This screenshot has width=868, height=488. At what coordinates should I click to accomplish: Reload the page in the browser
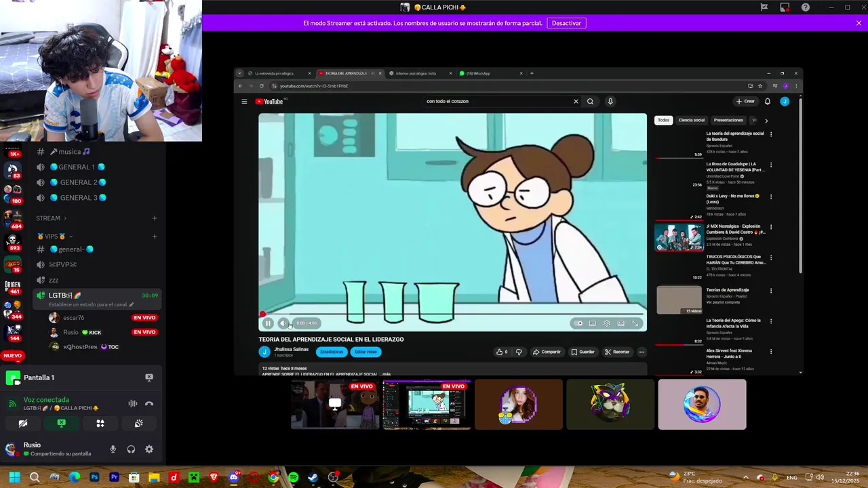point(261,86)
